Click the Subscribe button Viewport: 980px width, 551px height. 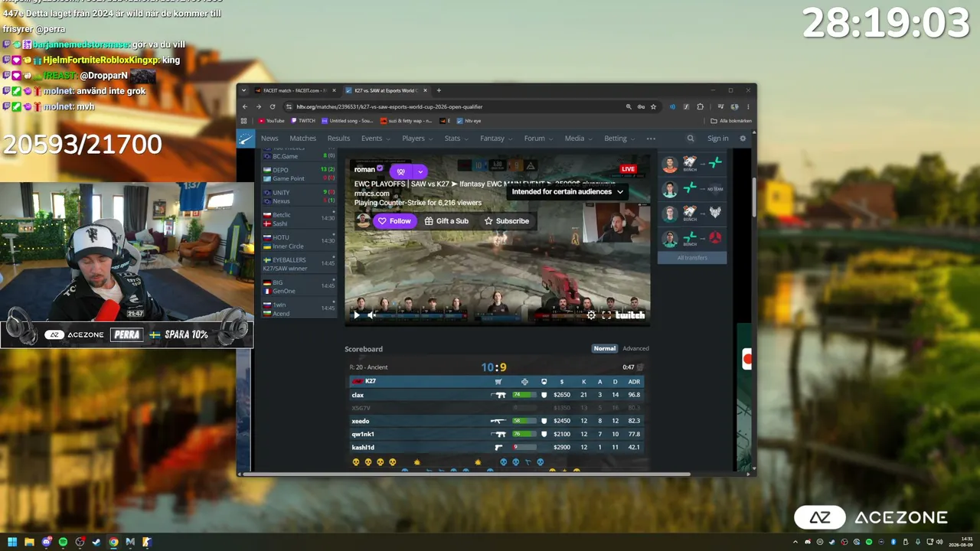[506, 221]
